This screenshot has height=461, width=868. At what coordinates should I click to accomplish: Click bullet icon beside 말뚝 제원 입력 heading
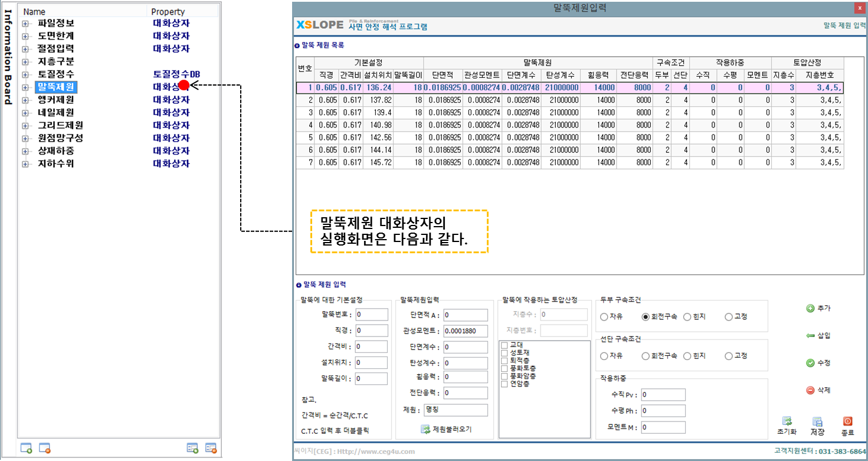tap(299, 285)
